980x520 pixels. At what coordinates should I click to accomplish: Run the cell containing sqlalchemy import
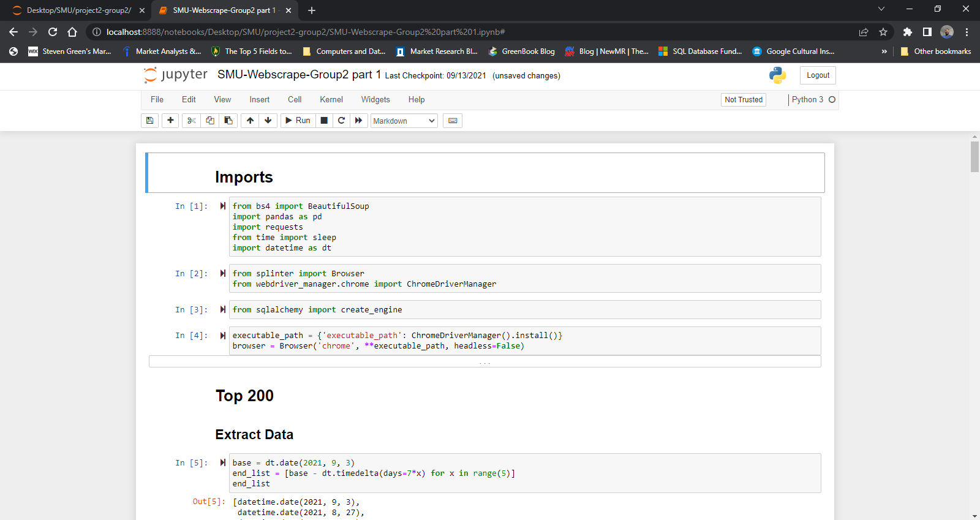[x=223, y=310]
